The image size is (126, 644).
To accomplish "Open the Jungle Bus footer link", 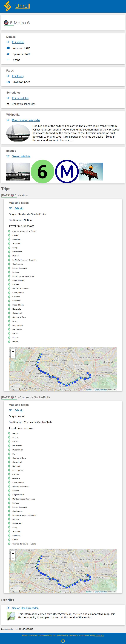I will click(99, 636).
